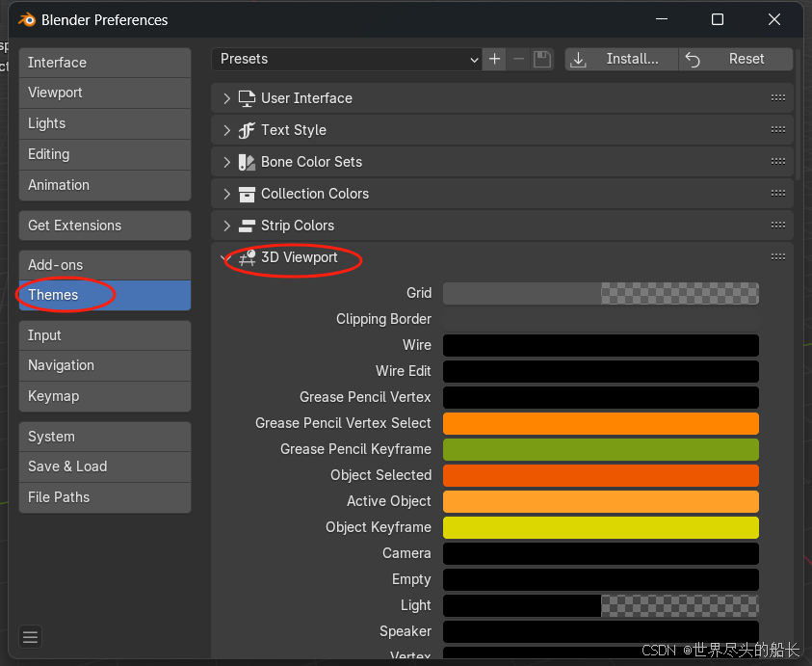
Task: Maximize the Blender Preferences window
Action: tap(718, 19)
